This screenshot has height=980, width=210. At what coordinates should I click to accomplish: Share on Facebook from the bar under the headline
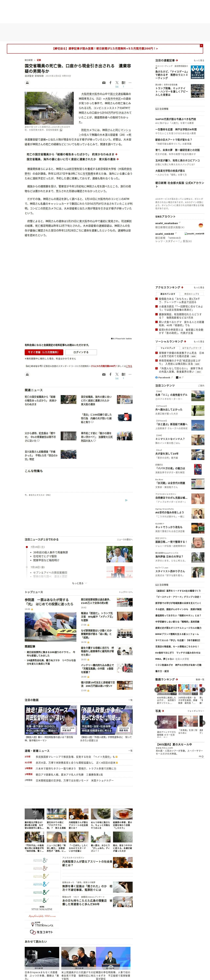(111, 82)
